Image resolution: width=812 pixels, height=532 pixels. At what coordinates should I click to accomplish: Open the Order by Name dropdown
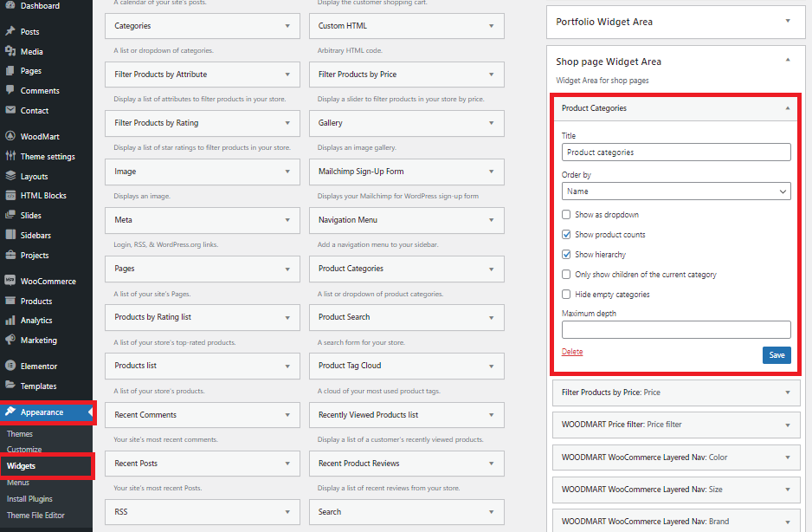tap(676, 191)
